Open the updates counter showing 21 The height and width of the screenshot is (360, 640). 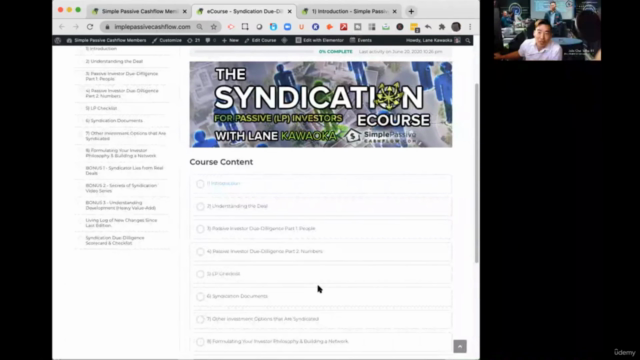[x=194, y=40]
